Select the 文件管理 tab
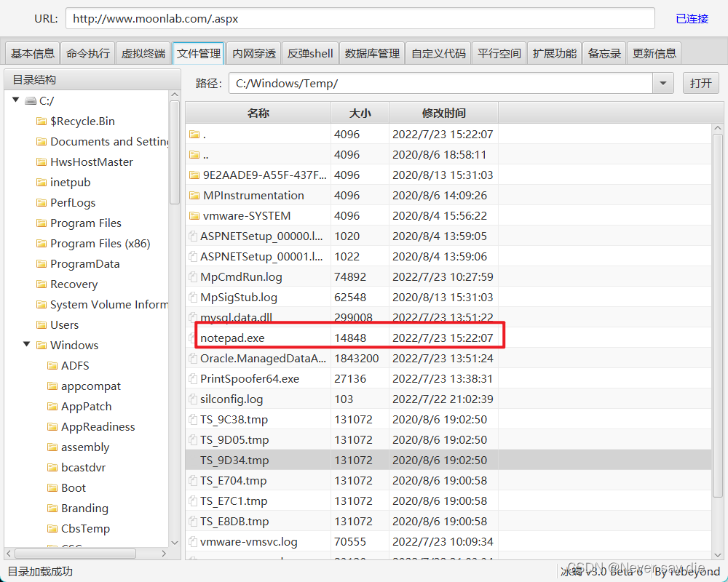Image resolution: width=728 pixels, height=582 pixels. [x=199, y=53]
